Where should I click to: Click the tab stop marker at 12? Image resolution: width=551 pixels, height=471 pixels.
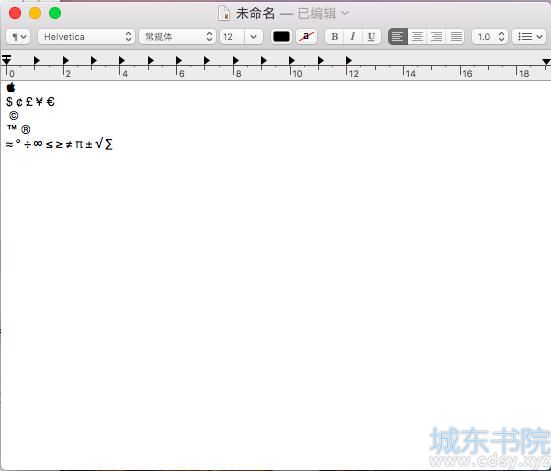pos(348,60)
